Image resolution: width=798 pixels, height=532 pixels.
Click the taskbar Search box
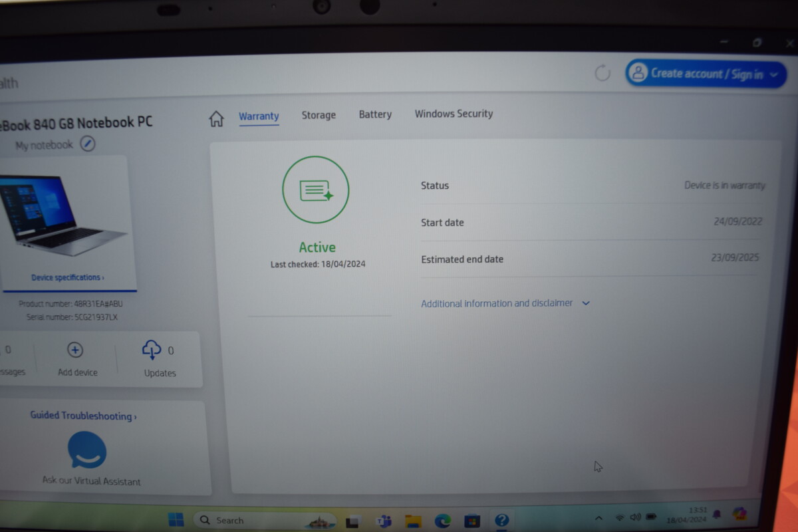pyautogui.click(x=264, y=520)
